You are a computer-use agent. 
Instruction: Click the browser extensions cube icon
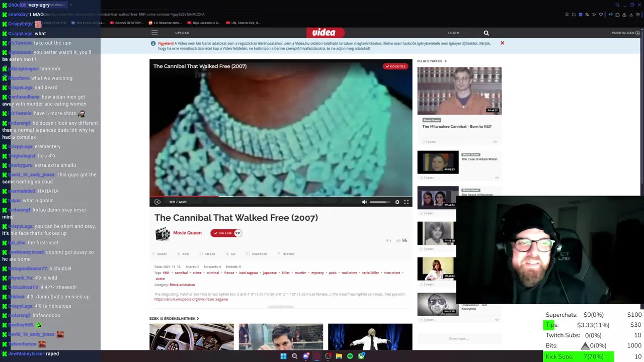pos(617,15)
